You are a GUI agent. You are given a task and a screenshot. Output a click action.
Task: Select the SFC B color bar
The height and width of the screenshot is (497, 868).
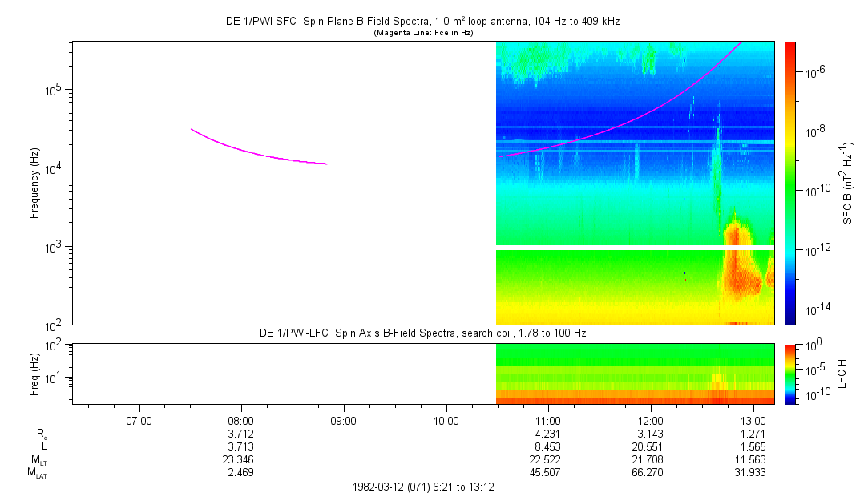[x=790, y=184]
